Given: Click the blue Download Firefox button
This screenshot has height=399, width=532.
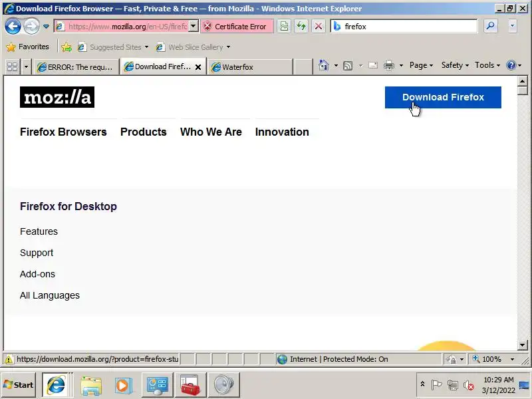Looking at the screenshot, I should click(443, 97).
